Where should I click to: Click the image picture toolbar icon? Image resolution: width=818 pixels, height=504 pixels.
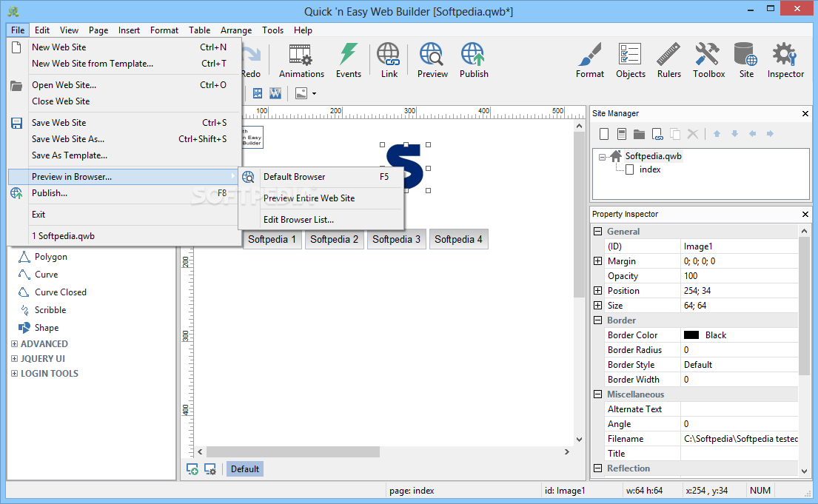coord(301,93)
